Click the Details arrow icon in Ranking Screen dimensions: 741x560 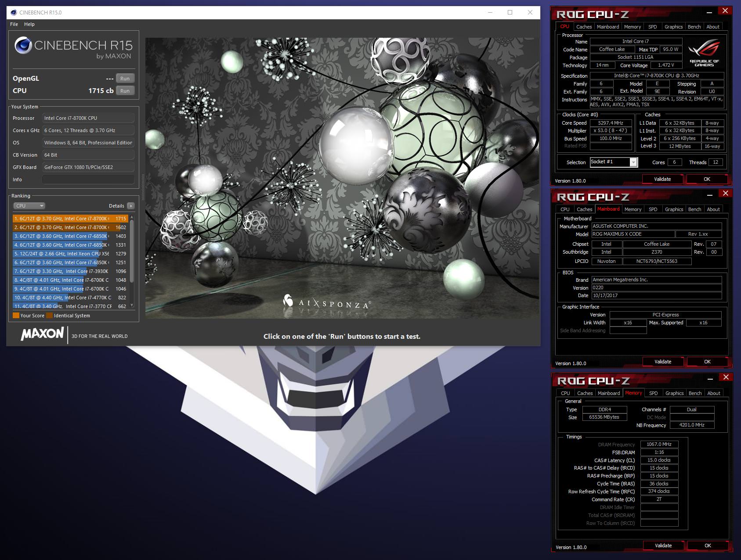tap(131, 206)
